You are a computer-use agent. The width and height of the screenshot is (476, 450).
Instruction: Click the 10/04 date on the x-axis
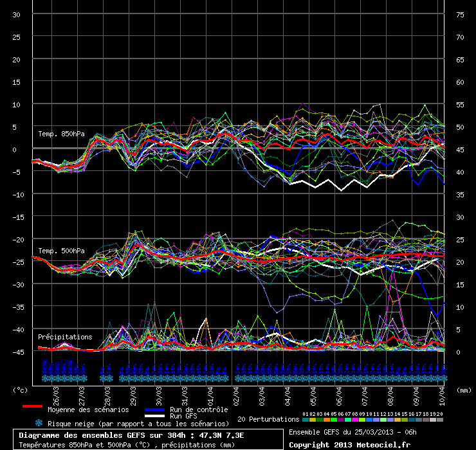443,393
